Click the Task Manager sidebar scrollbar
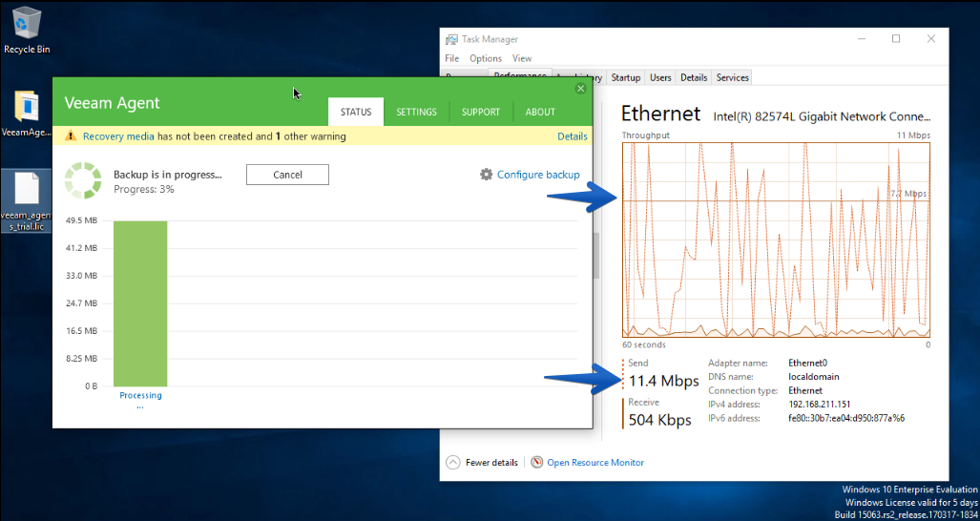The height and width of the screenshot is (521, 980). (596, 256)
